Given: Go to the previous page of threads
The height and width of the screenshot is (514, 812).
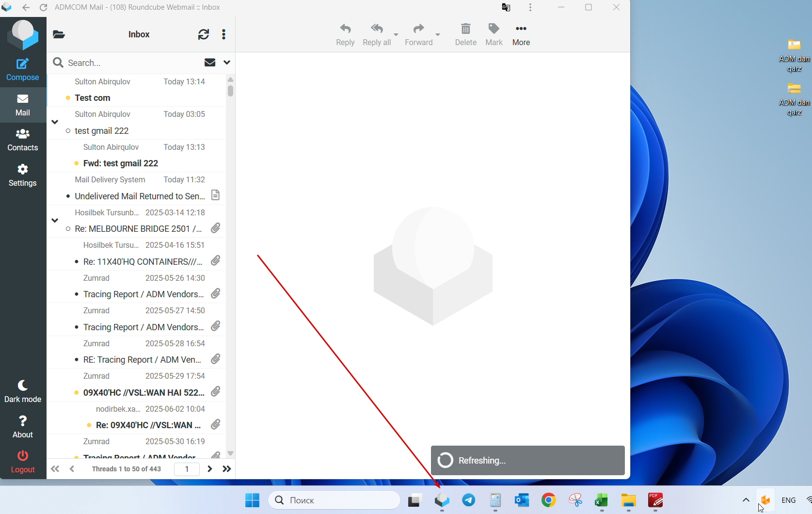Looking at the screenshot, I should pyautogui.click(x=72, y=469).
